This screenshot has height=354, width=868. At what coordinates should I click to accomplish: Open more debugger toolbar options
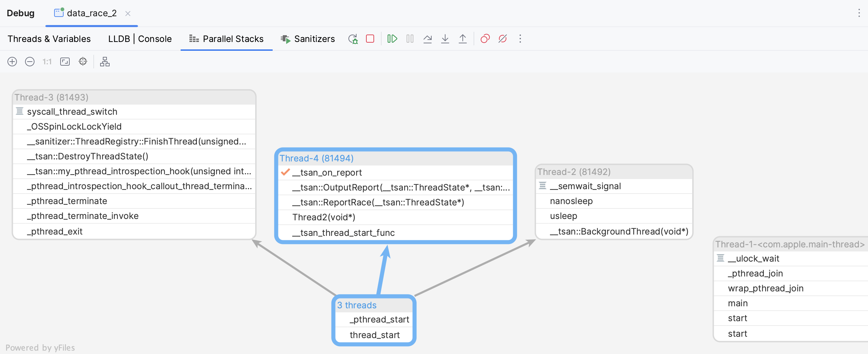[520, 39]
